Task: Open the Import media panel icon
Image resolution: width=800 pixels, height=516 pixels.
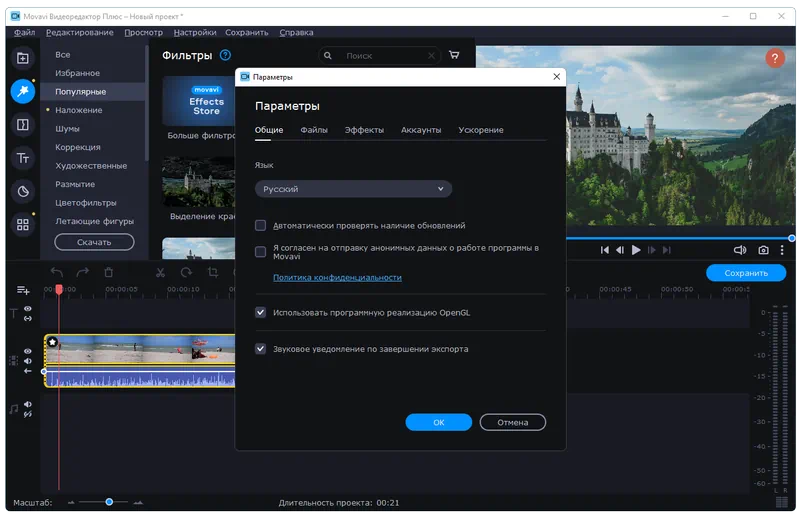Action: point(22,58)
